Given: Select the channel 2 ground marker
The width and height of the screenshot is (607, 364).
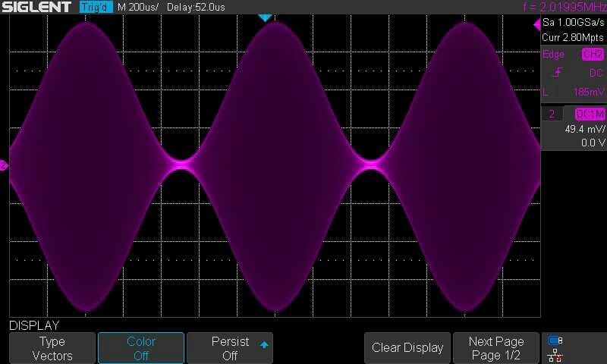Looking at the screenshot, I should pyautogui.click(x=4, y=165).
